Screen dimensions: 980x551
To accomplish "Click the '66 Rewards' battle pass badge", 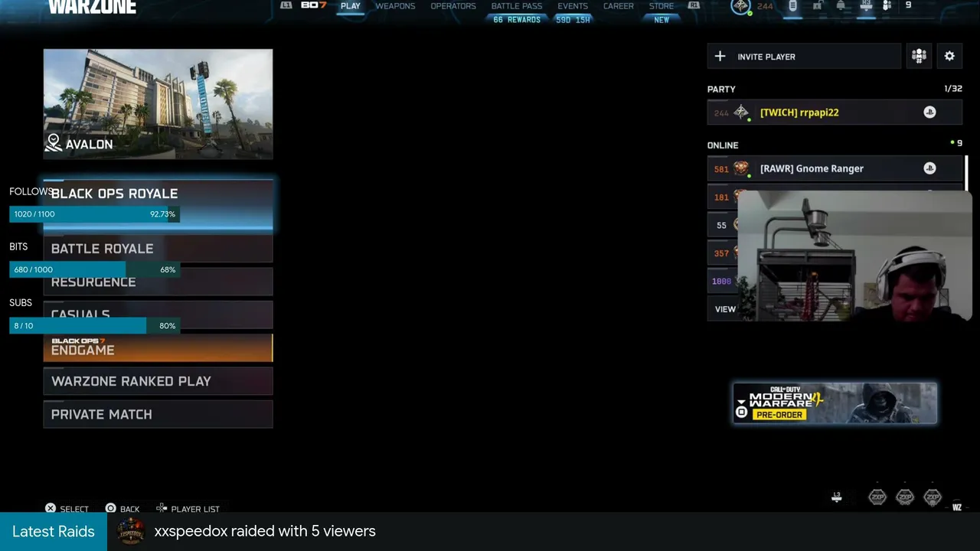I will (517, 20).
